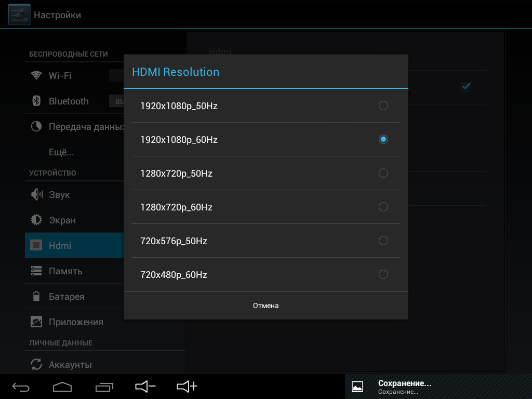The width and height of the screenshot is (532, 399).
Task: Select 1280x720p_50Hz radio button
Action: (383, 174)
